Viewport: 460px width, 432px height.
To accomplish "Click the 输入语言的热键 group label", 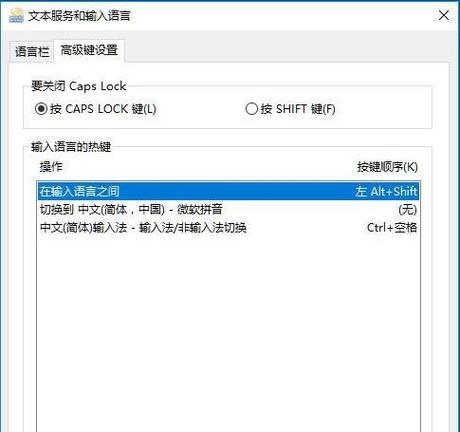I will (x=71, y=146).
